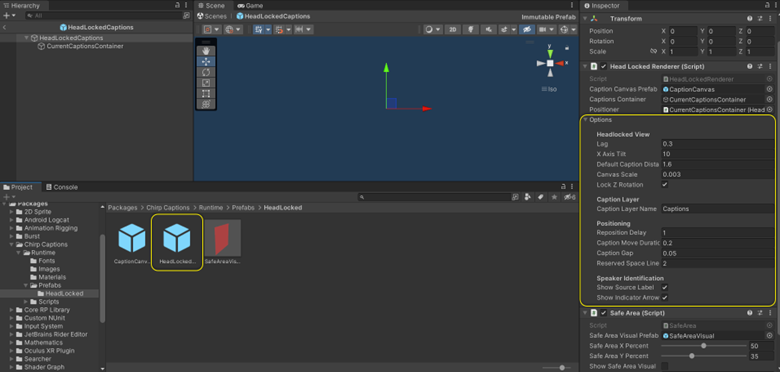Collapse the Transform component foldout

point(585,18)
